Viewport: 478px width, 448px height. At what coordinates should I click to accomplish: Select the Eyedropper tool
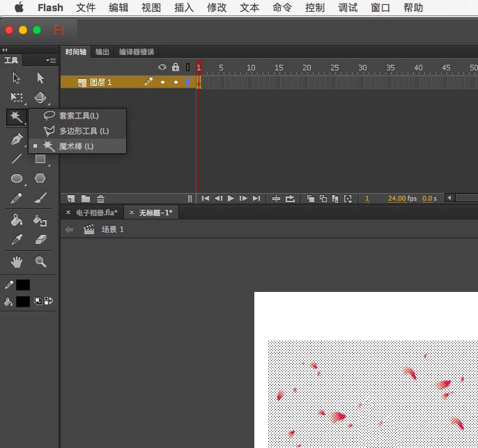(17, 240)
